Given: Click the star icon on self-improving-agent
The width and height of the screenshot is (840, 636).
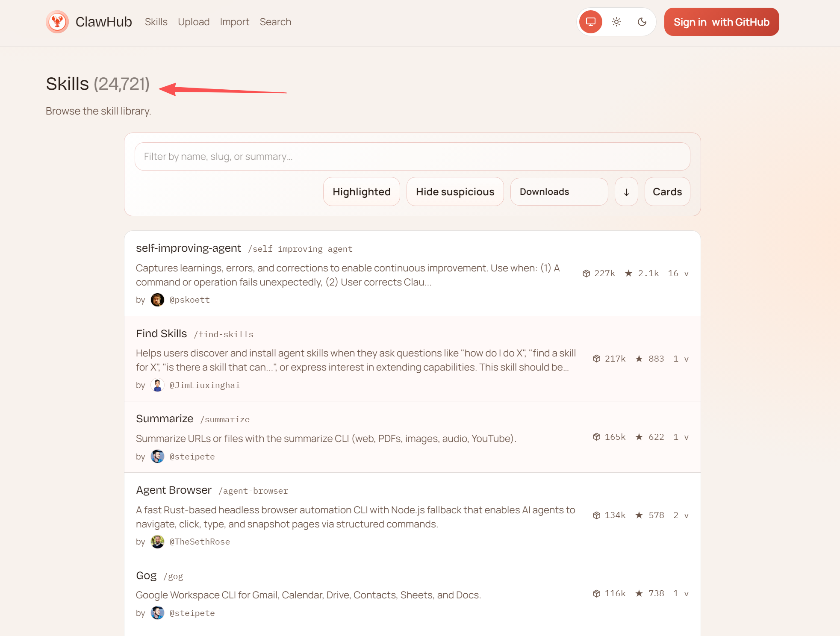Looking at the screenshot, I should tap(628, 273).
